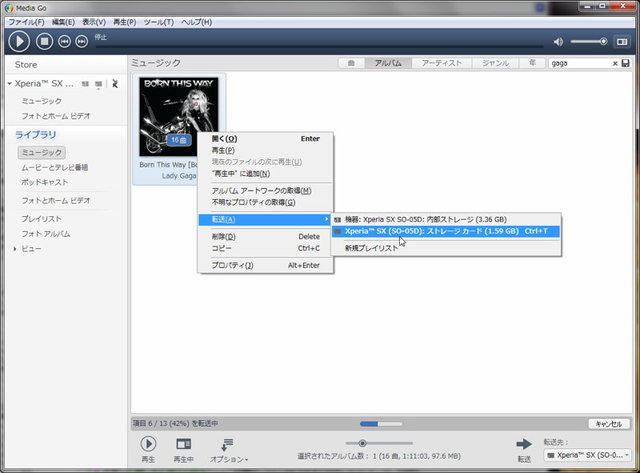Mute audio with the speaker icon

pos(561,41)
